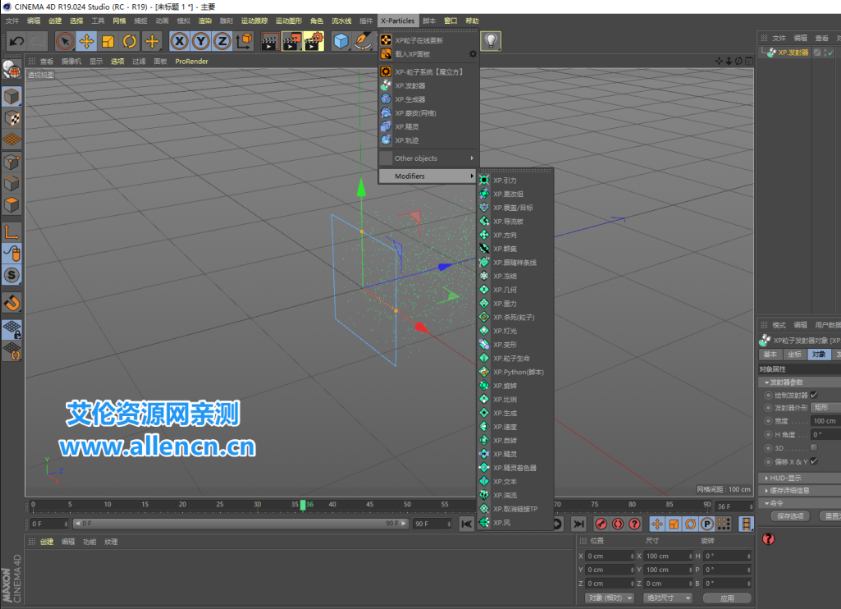This screenshot has width=841, height=609.
Task: Select XP.引力 from Modifiers submenu
Action: tap(515, 180)
